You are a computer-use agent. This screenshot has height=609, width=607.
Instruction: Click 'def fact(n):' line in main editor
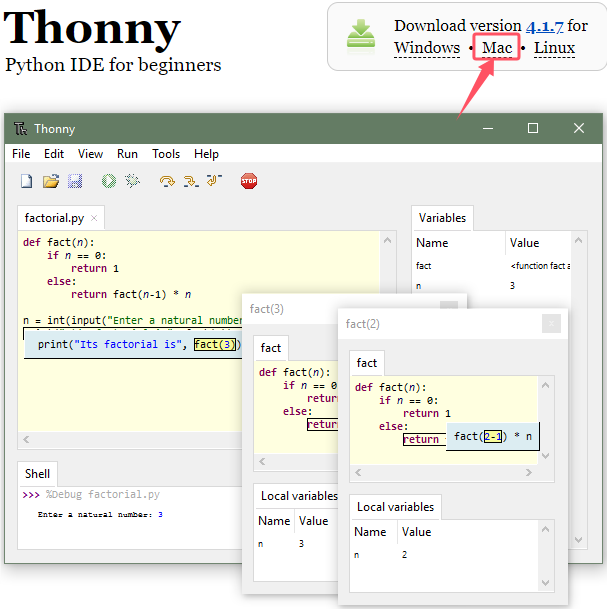pos(59,242)
